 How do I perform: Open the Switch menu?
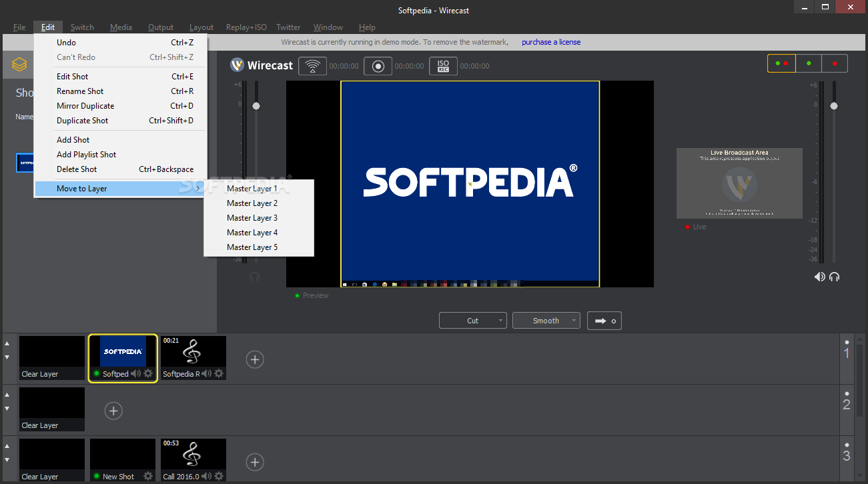click(82, 27)
